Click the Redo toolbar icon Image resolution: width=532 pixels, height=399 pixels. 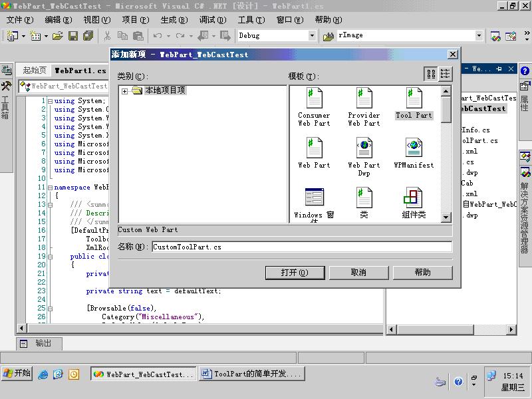click(180, 35)
